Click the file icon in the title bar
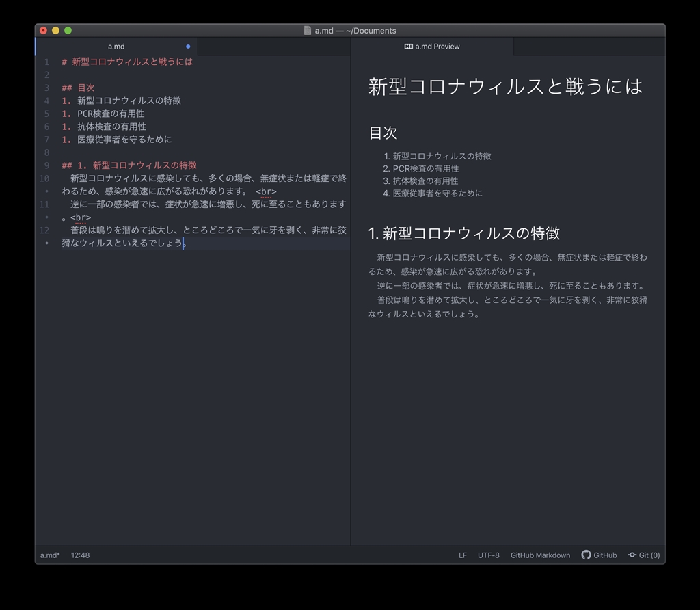Image resolution: width=700 pixels, height=610 pixels. coord(308,30)
